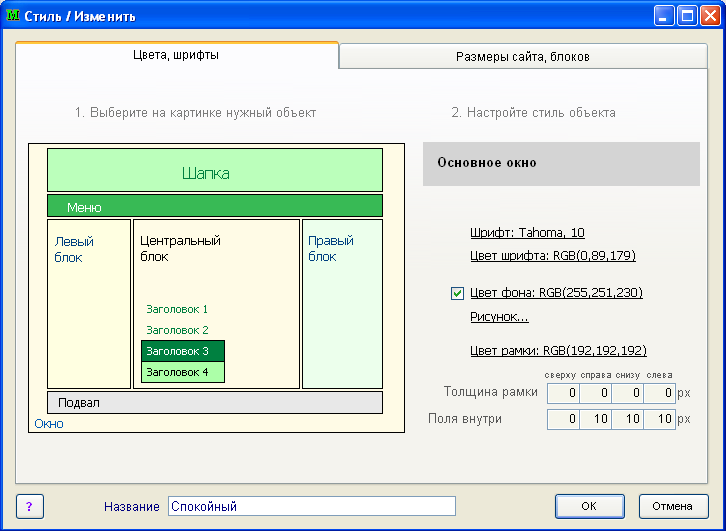Image resolution: width=726 pixels, height=531 pixels.
Task: Open the Размеры сайта, блоков tab
Action: pyautogui.click(x=523, y=56)
